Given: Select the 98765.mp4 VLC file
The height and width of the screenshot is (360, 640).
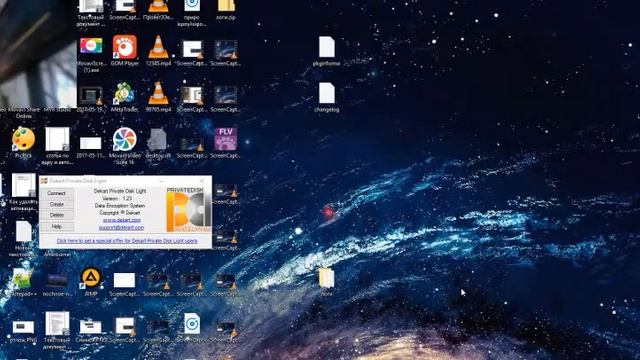Looking at the screenshot, I should pos(158,97).
